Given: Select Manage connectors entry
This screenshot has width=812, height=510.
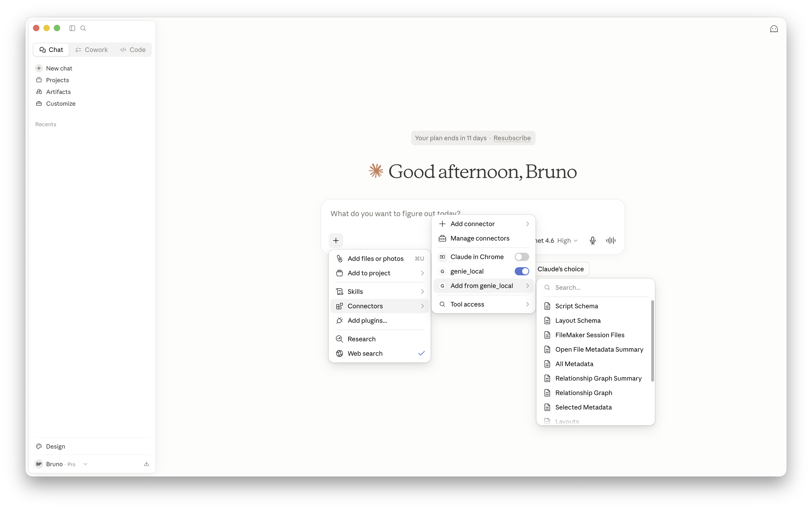Looking at the screenshot, I should pyautogui.click(x=484, y=239).
